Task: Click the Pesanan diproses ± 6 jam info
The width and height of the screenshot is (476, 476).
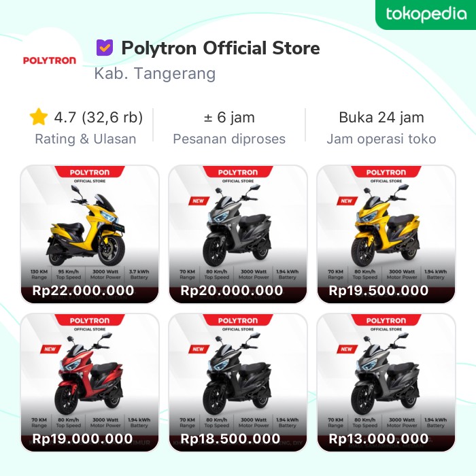Action: 229,128
